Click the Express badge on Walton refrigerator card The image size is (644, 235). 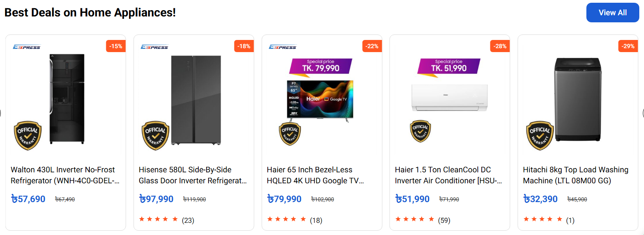point(27,46)
